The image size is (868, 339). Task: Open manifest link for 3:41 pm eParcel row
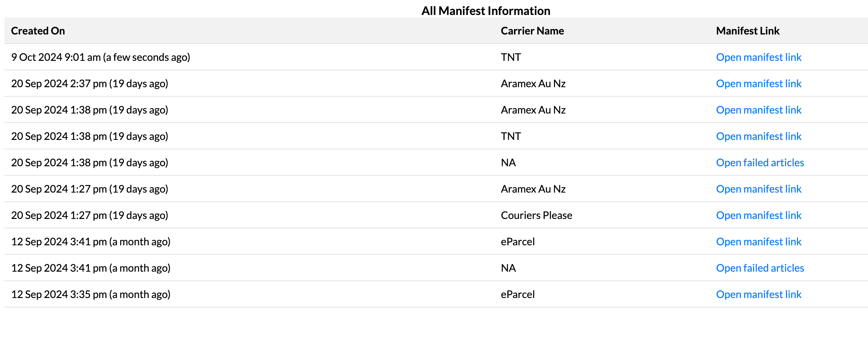[x=758, y=242]
